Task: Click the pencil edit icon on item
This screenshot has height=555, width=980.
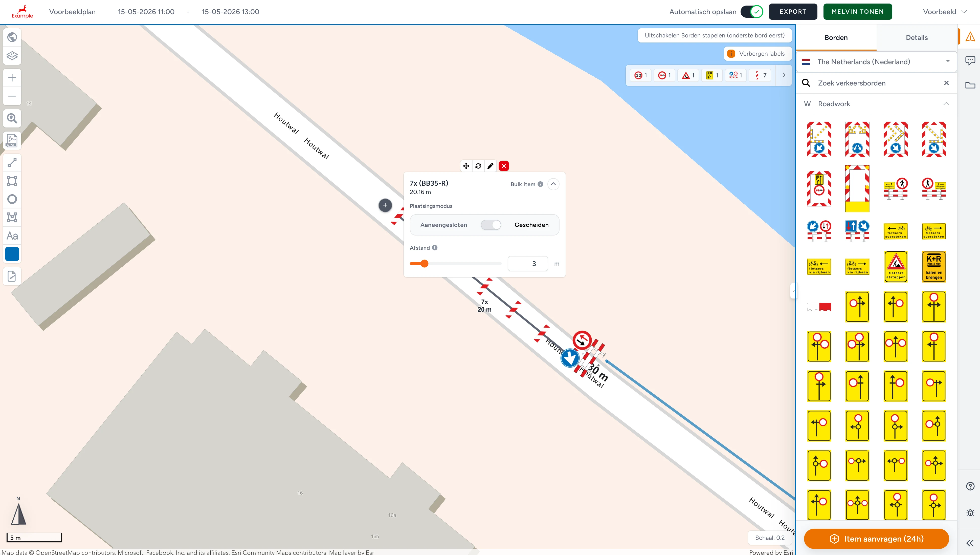Action: pyautogui.click(x=491, y=166)
